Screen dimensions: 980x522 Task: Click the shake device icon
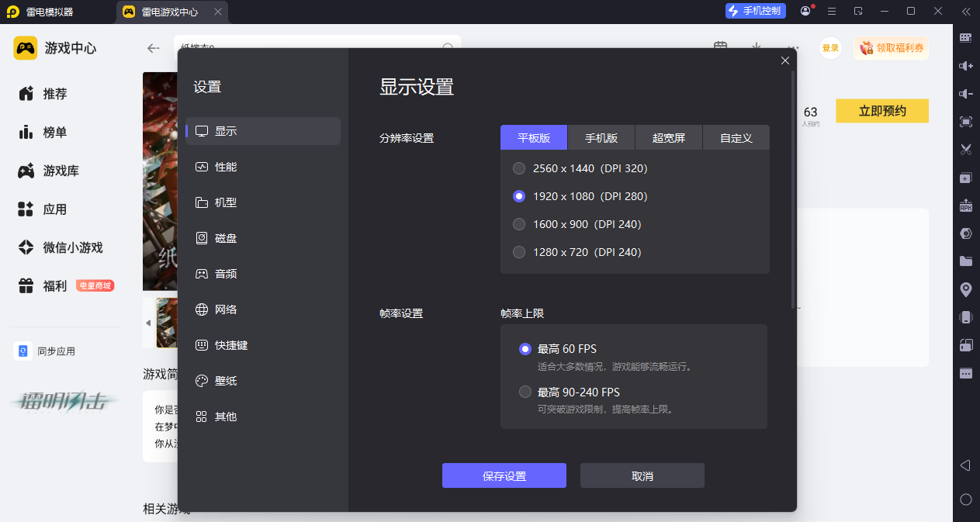pyautogui.click(x=966, y=317)
